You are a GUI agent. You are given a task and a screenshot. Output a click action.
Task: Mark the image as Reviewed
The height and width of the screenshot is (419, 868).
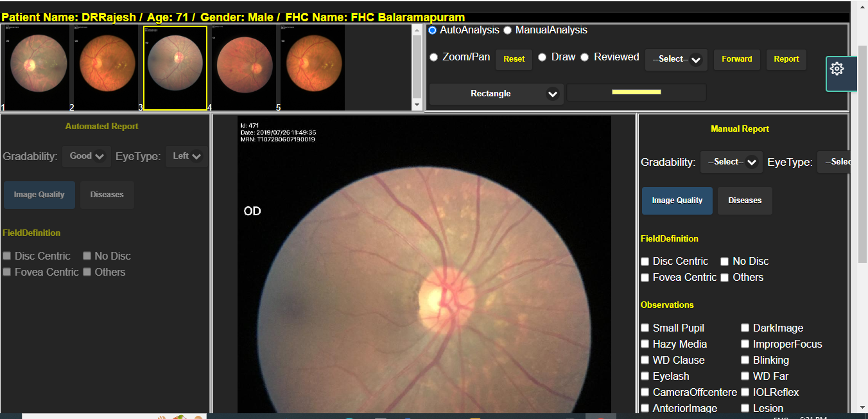click(584, 57)
